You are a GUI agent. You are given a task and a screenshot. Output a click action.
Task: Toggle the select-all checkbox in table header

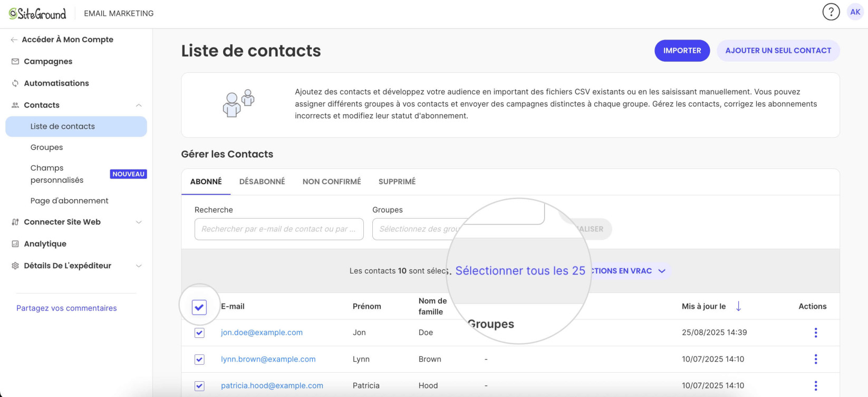click(199, 307)
